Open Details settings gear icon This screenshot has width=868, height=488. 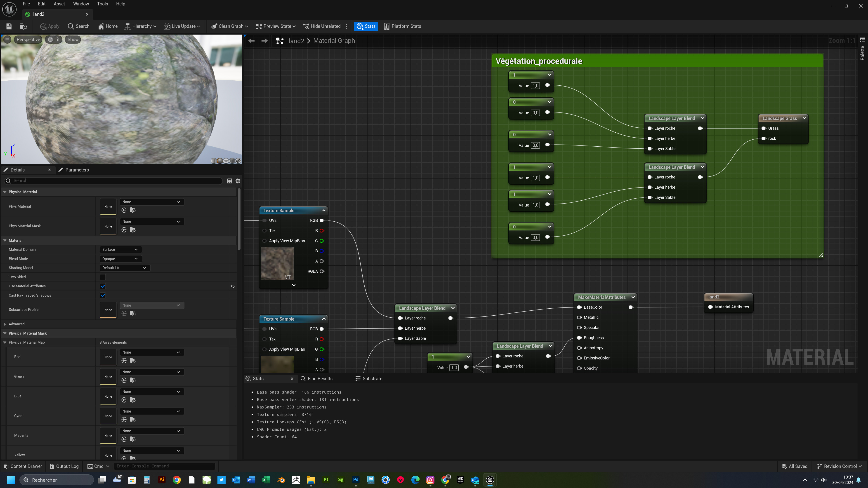pyautogui.click(x=238, y=181)
